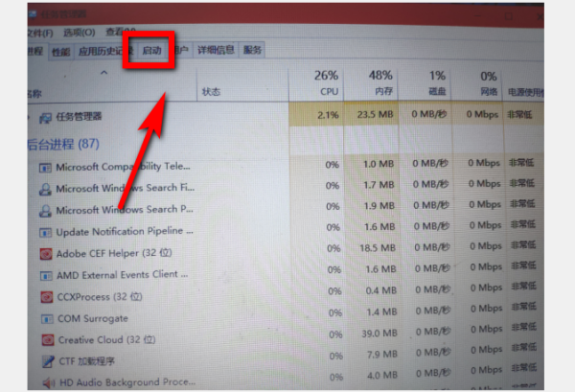Open the 服务 tab

pos(252,50)
